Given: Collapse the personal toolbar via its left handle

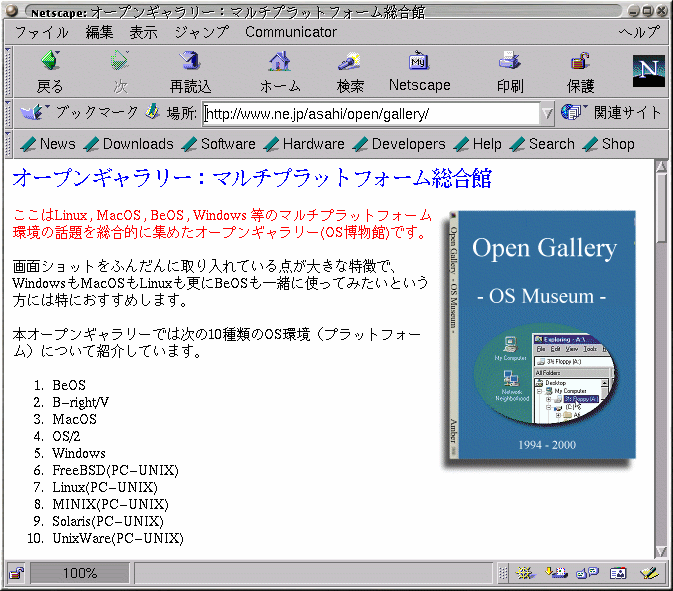Looking at the screenshot, I should click(x=8, y=144).
